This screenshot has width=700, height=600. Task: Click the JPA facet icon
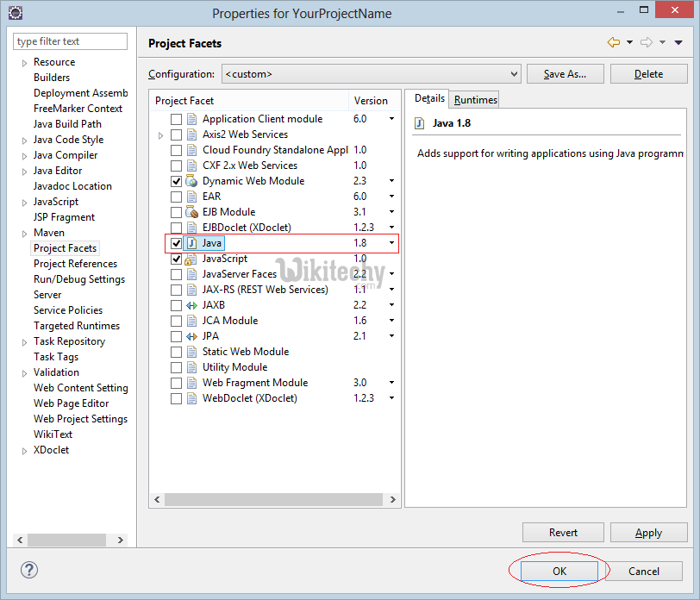191,336
